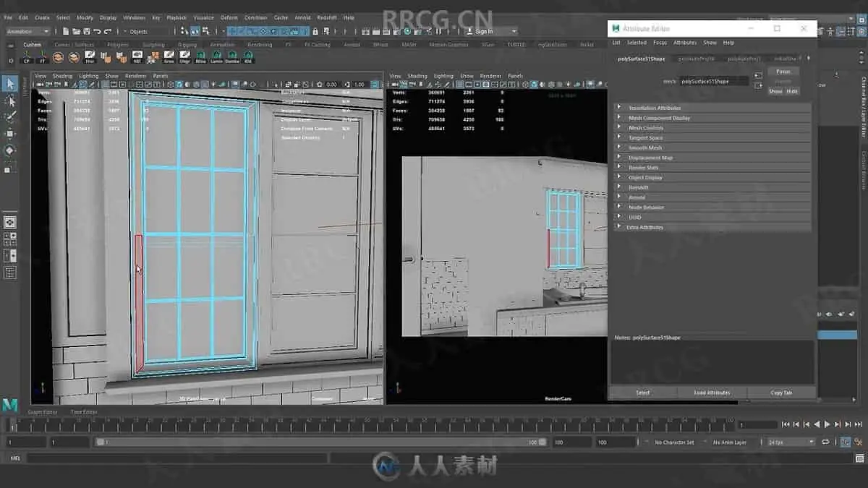
Task: Open the Shading menu in left viewport
Action: tap(62, 76)
